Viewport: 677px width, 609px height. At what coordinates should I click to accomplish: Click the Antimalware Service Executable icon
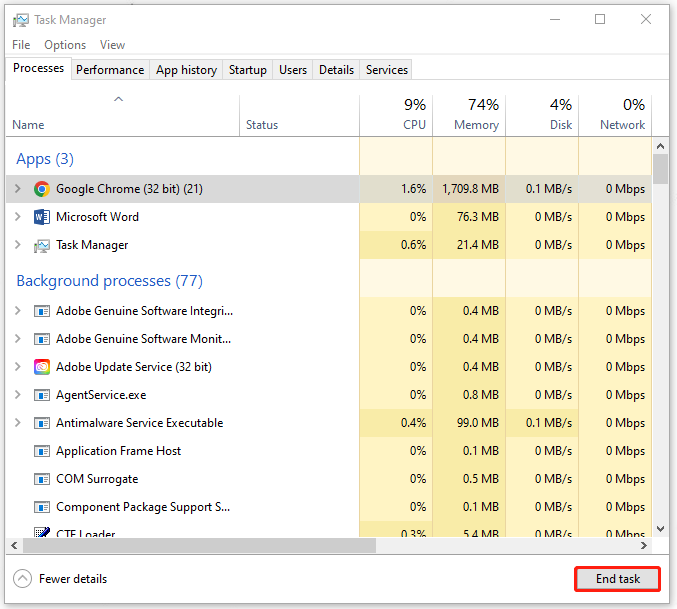click(41, 423)
